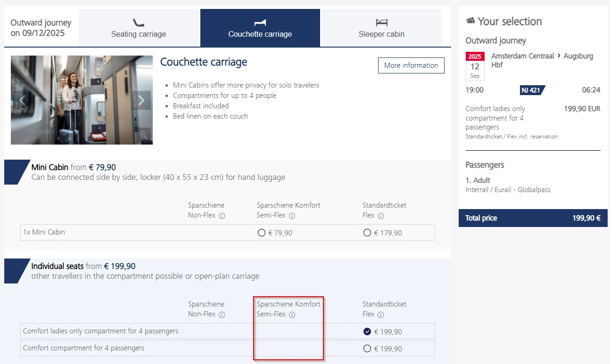Click info icon beside Mini Cabin Standardticket Flex
This screenshot has width=610, height=364.
380,216
